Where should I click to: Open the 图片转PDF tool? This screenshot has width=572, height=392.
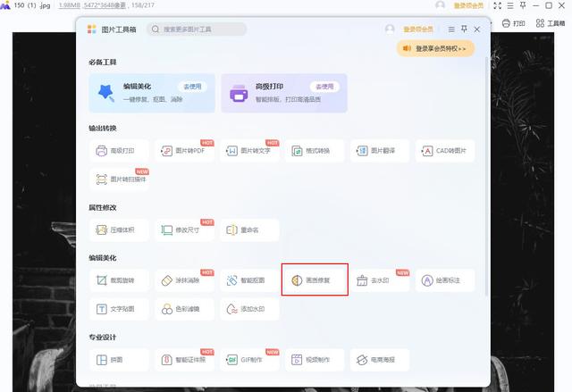pyautogui.click(x=184, y=151)
